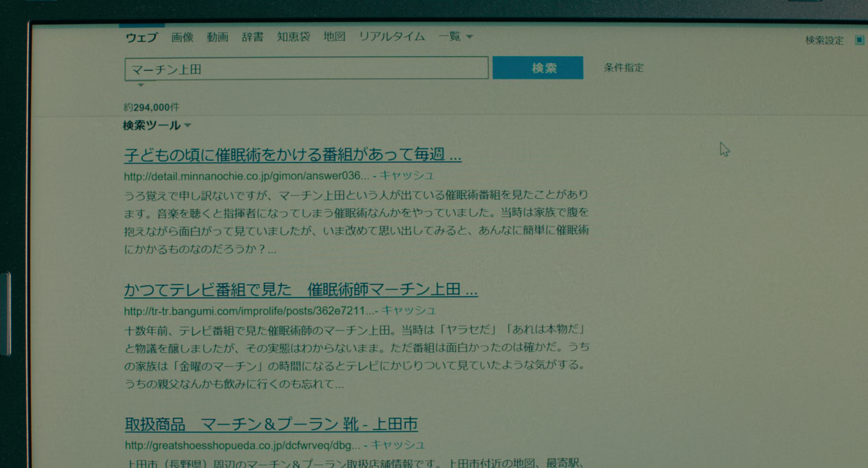Viewport: 868px width, 468px height.
Task: Click URL text detail.minnanochie.co.jp/gimon/answer036
Action: tap(247, 176)
